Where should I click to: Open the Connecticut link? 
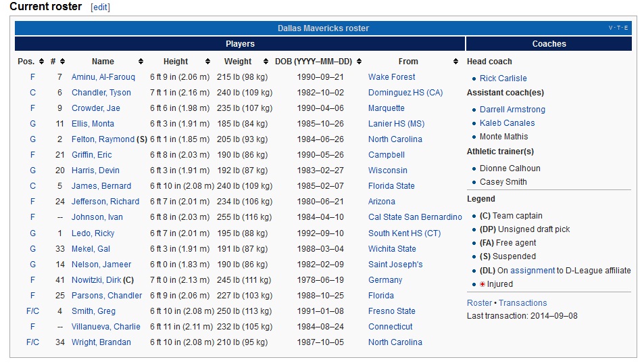390,327
